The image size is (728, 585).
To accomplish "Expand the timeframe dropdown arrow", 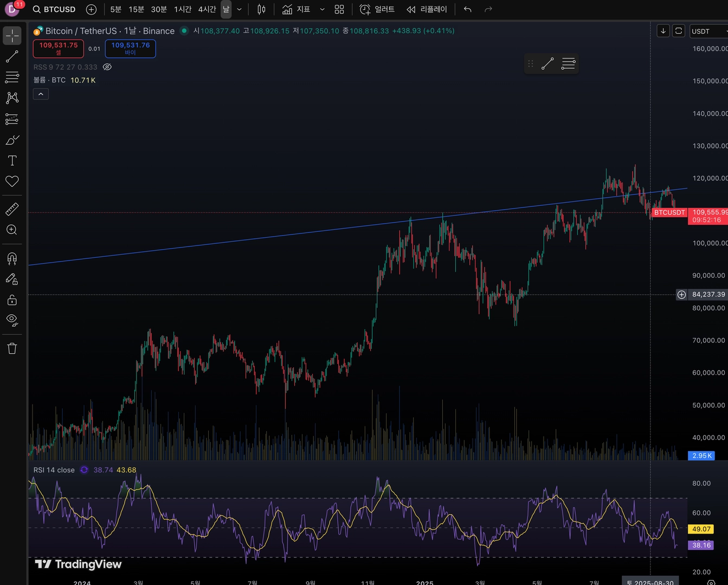I will [239, 9].
